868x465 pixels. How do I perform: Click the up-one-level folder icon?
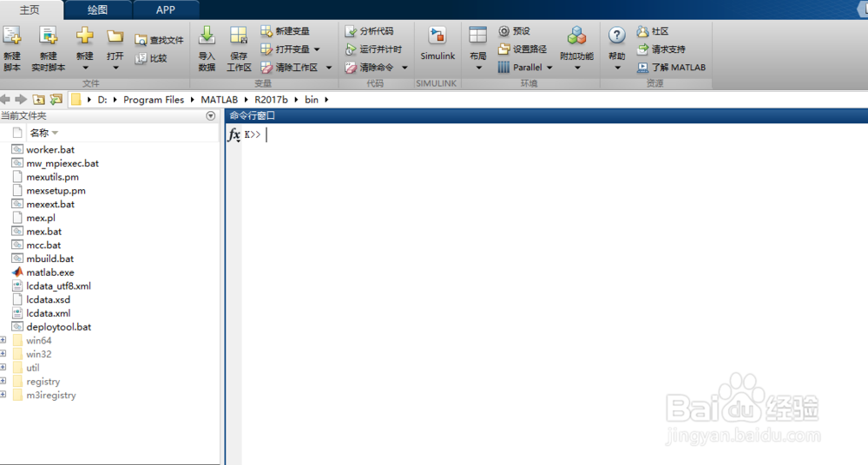pos(39,100)
